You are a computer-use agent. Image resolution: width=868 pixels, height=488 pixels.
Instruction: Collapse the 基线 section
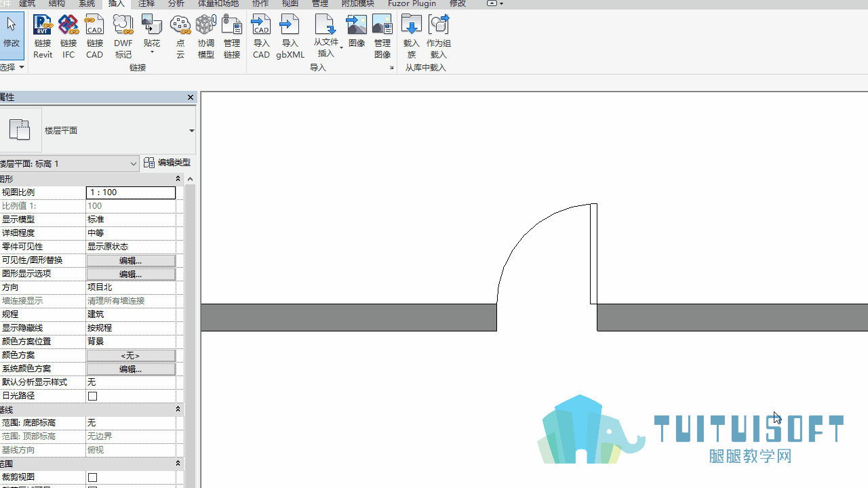(178, 409)
